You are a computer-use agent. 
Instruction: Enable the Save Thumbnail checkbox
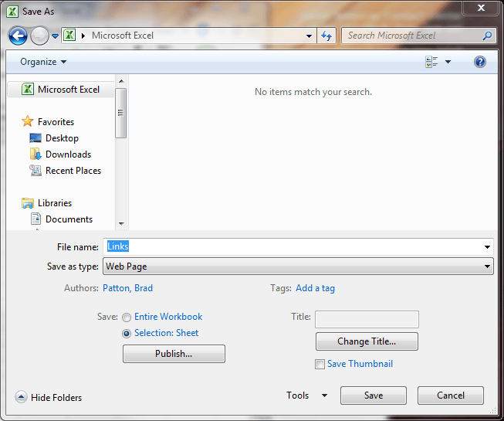pos(320,365)
